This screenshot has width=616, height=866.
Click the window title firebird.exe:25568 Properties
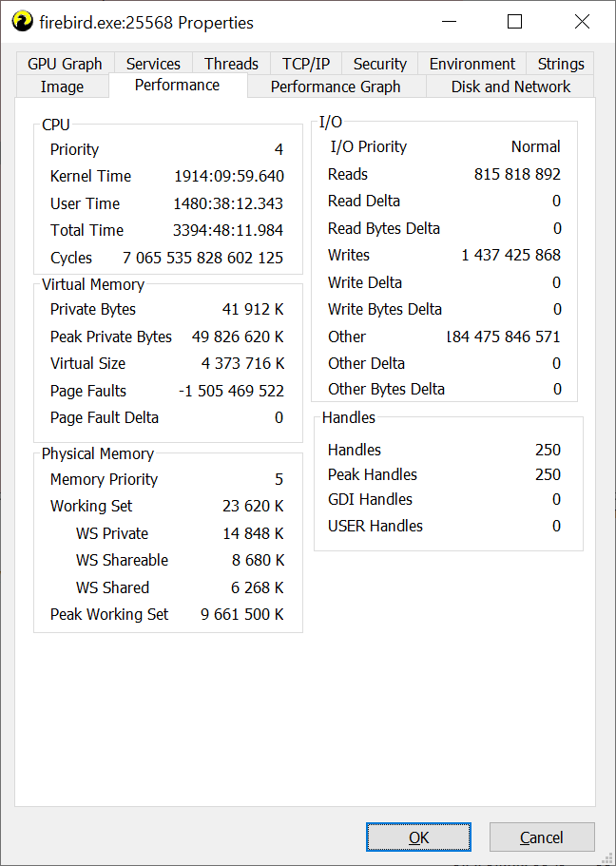click(x=146, y=23)
